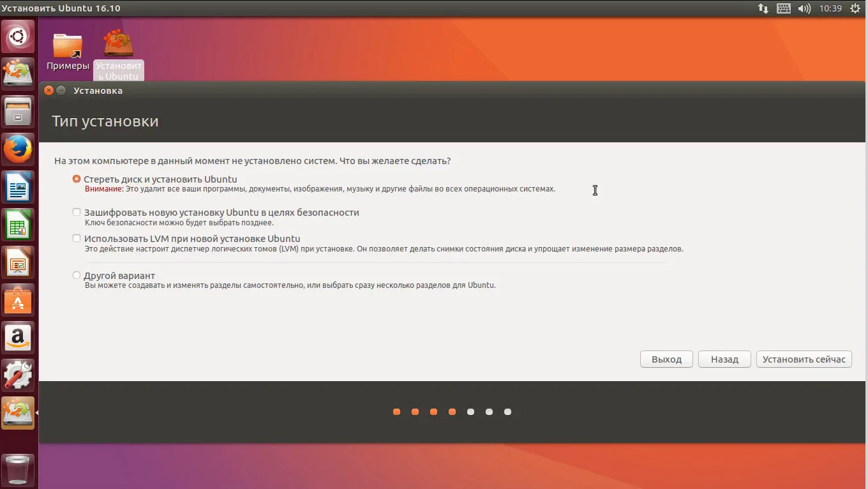Click the LVM description starting 'Это действие настроит'
Viewport: 868px width, 489px height.
tap(384, 249)
